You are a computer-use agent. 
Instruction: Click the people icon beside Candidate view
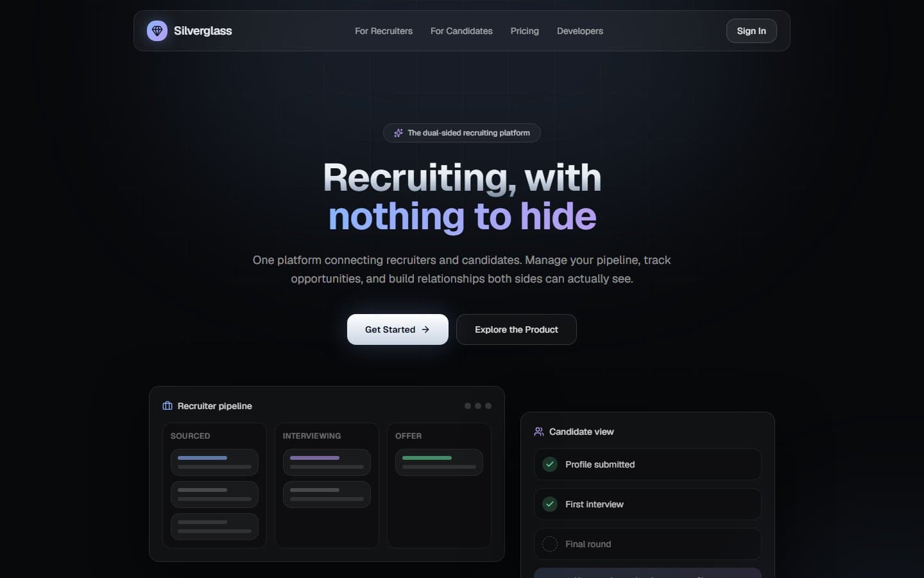click(x=539, y=432)
